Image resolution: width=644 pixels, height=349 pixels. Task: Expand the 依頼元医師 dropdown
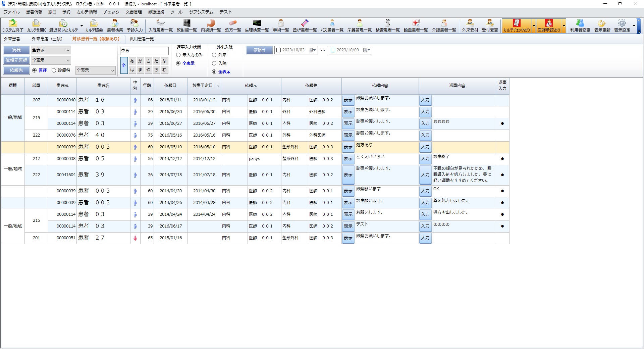click(68, 60)
